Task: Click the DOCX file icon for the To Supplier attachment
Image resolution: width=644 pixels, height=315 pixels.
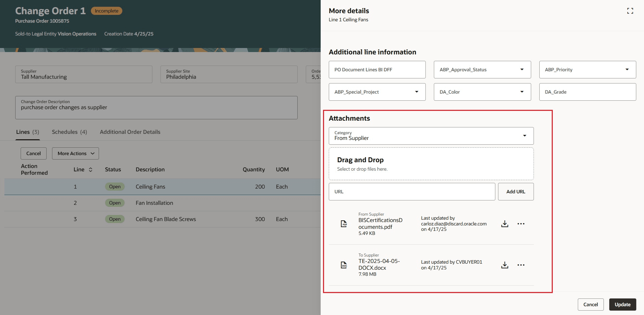Action: [344, 265]
